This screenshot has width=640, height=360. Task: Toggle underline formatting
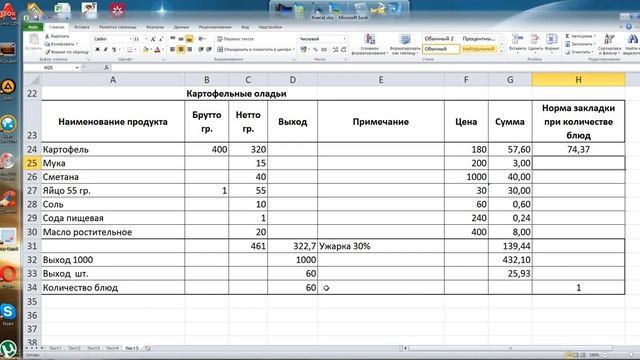pyautogui.click(x=114, y=49)
